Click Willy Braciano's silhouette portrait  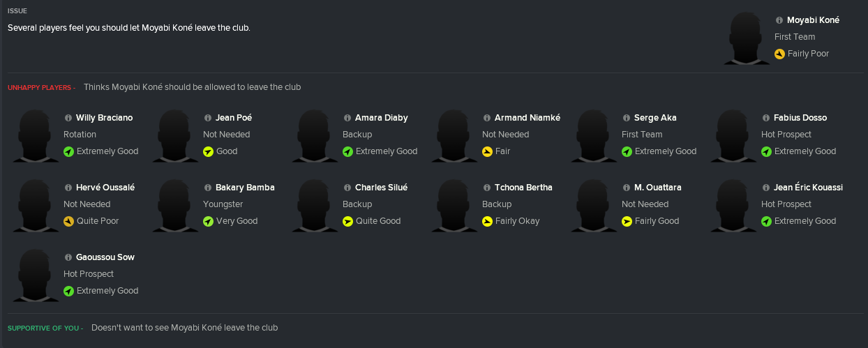(x=35, y=136)
